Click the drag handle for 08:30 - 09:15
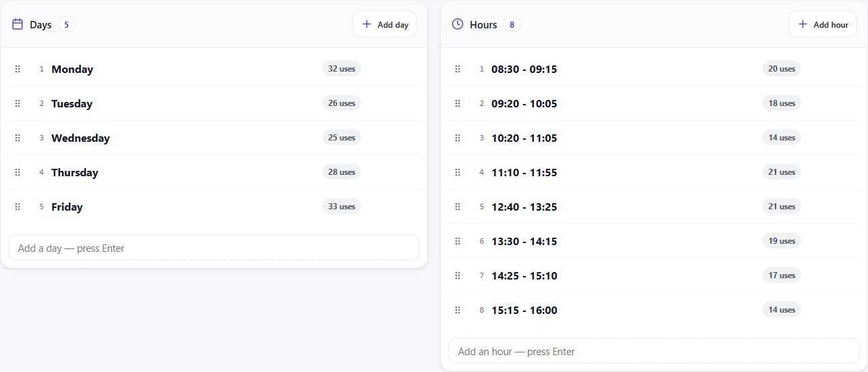This screenshot has height=372, width=868. coord(458,69)
